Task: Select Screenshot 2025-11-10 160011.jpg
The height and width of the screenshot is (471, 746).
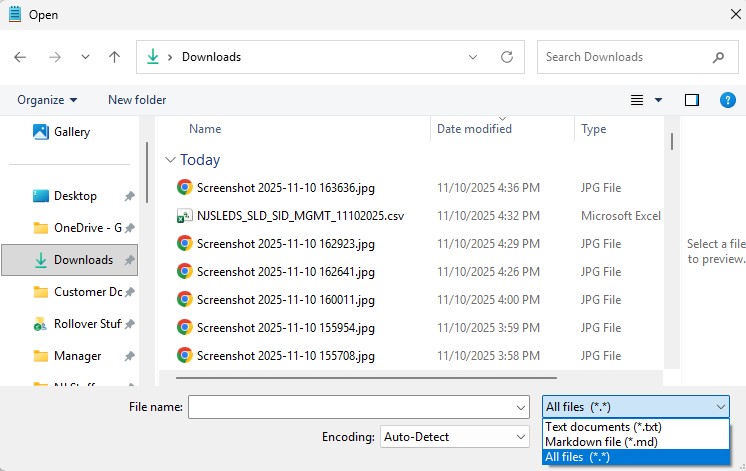Action: coord(285,300)
